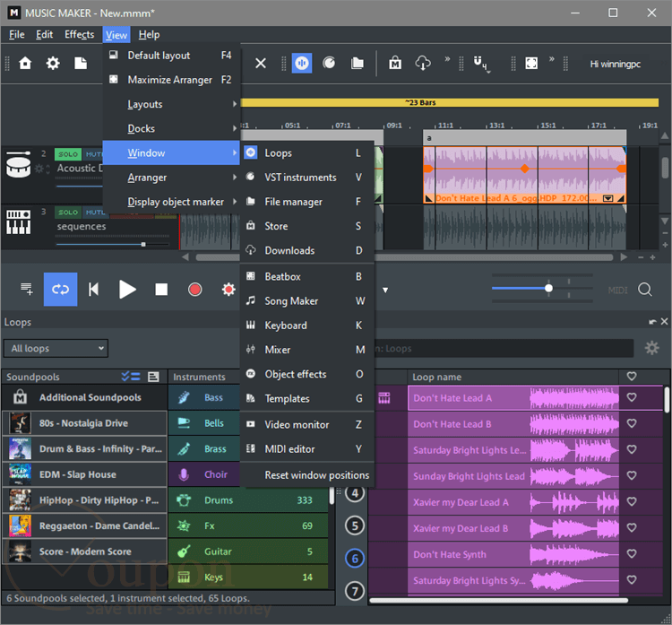Open Additional Soundpools store entry
Screen dimensions: 672x625
click(x=84, y=397)
